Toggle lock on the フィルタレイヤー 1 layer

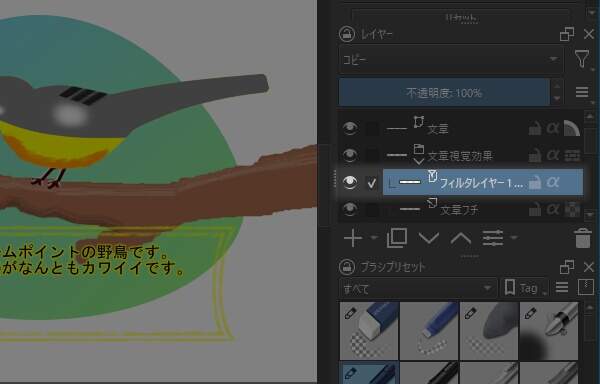click(x=535, y=183)
